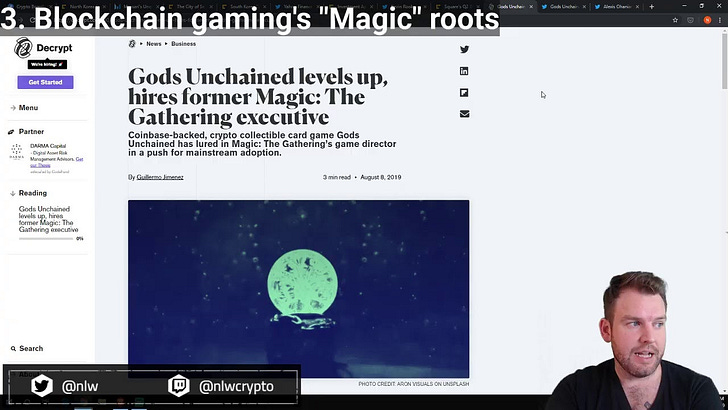Close the Twitter Gods Unchained tab
The height and width of the screenshot is (410, 728).
click(x=584, y=7)
